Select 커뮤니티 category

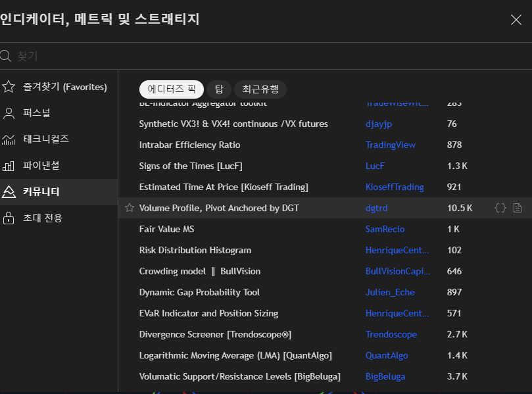[x=59, y=192]
